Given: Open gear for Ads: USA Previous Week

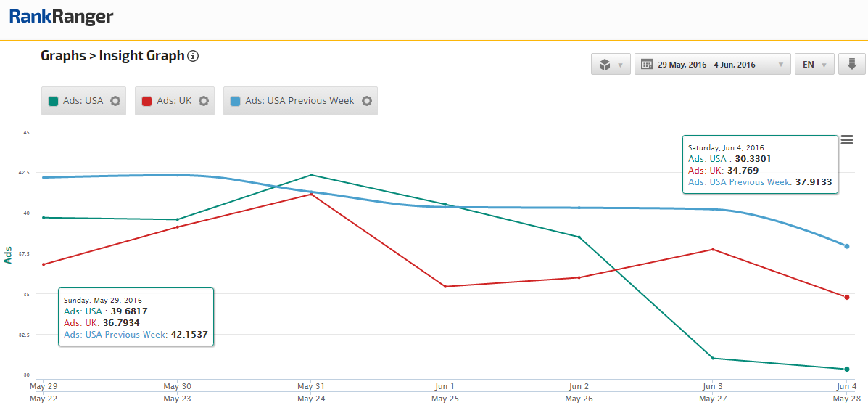Looking at the screenshot, I should tap(367, 101).
